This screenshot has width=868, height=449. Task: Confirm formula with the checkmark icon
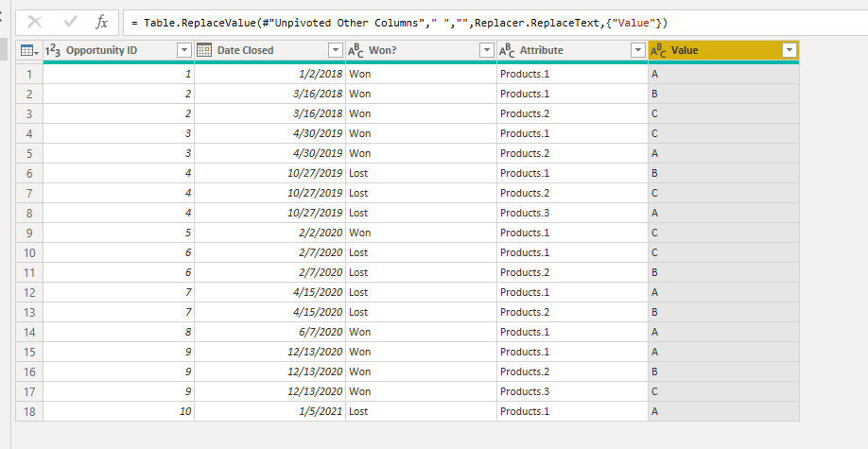tap(70, 22)
